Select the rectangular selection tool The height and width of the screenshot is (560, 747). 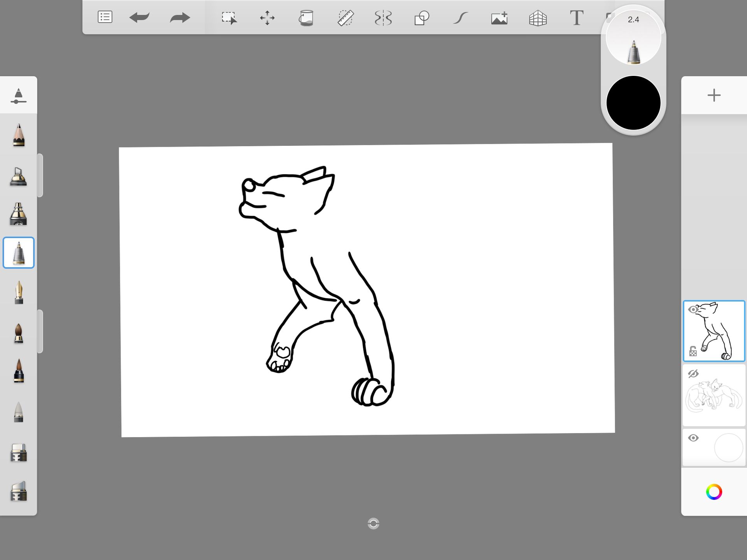[229, 18]
